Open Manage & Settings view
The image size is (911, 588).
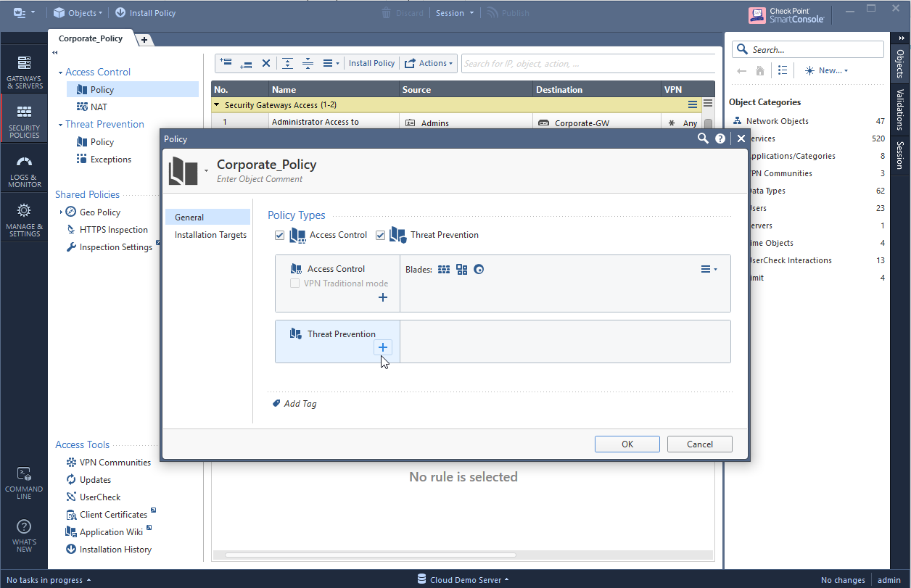[x=24, y=220]
